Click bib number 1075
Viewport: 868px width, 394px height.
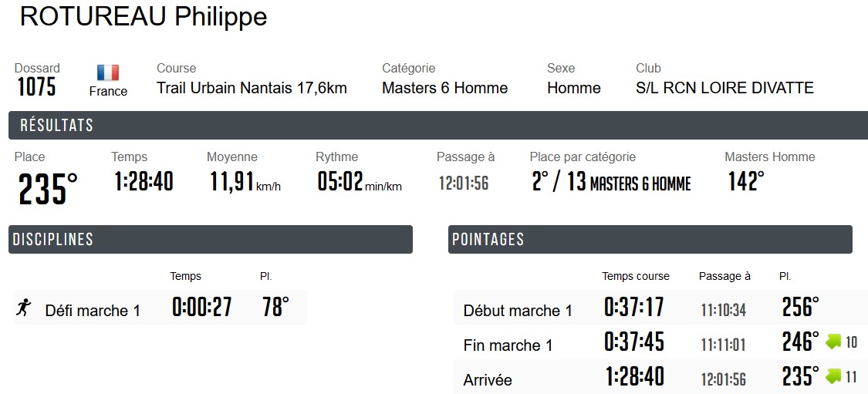[x=36, y=86]
